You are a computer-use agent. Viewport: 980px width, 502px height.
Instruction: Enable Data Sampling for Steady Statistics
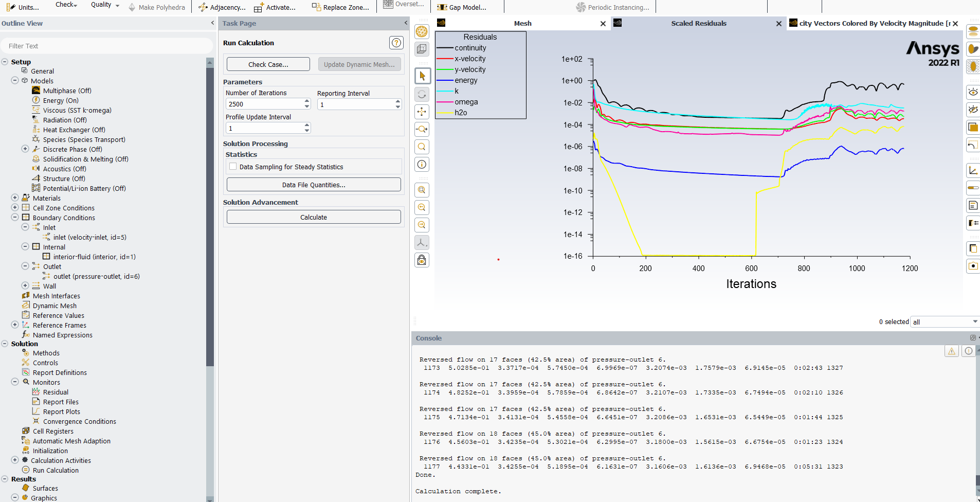pos(233,167)
